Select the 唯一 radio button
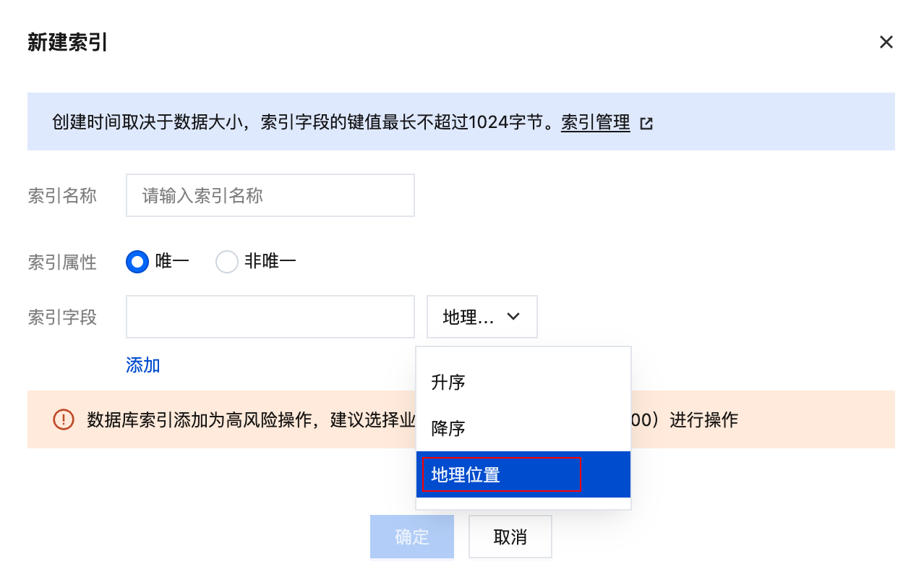Viewport: 924px width, 580px height. coord(137,262)
